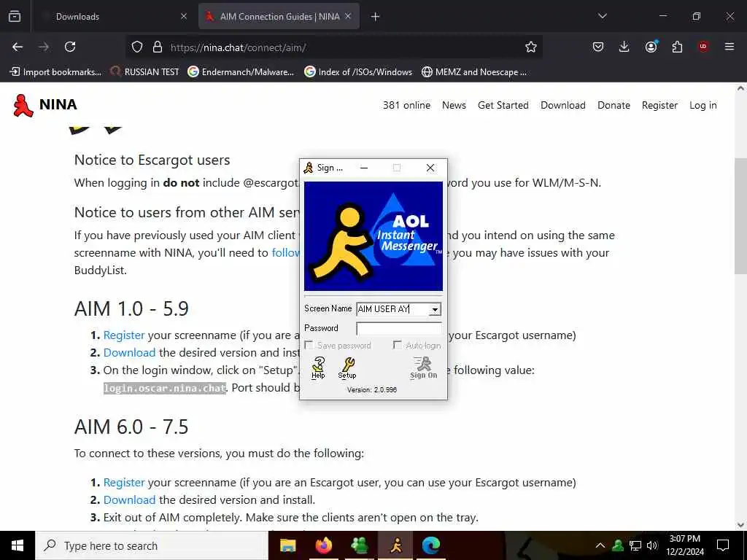Open the RUSSIAN TEST bookmark

145,72
